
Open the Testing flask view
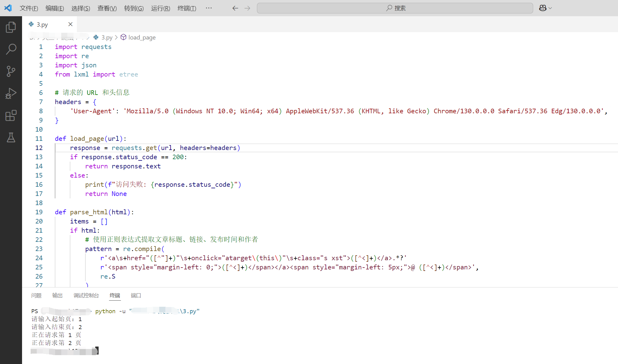11,137
